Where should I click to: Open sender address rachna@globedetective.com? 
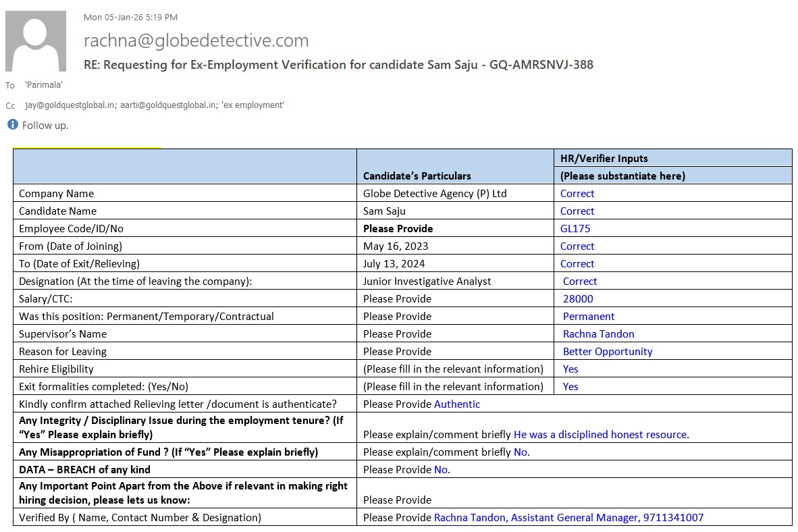point(196,41)
